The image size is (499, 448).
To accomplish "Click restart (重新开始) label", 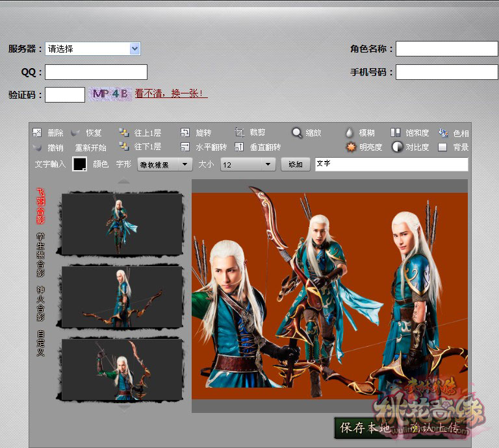I will tap(91, 148).
